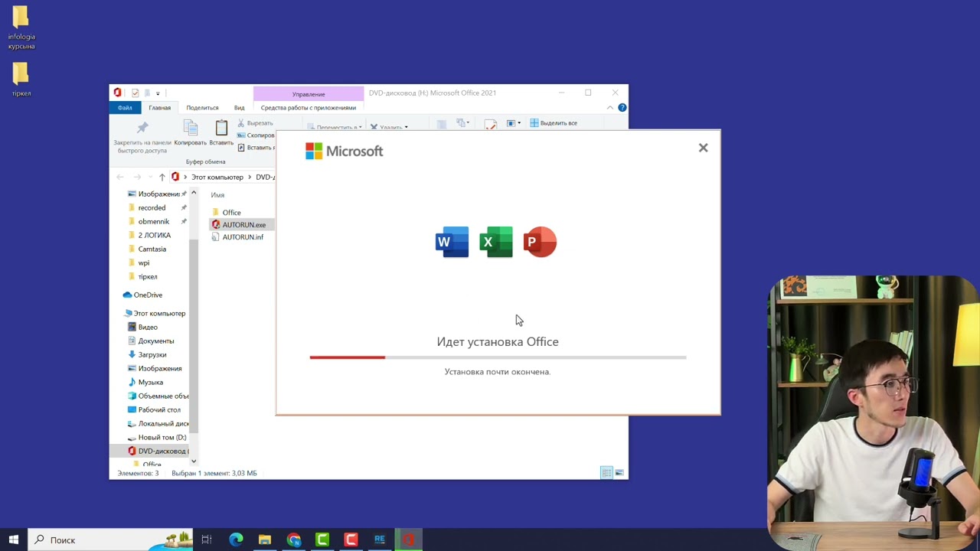This screenshot has height=551, width=980.
Task: Open Новый том (D:) drive
Action: 162,438
